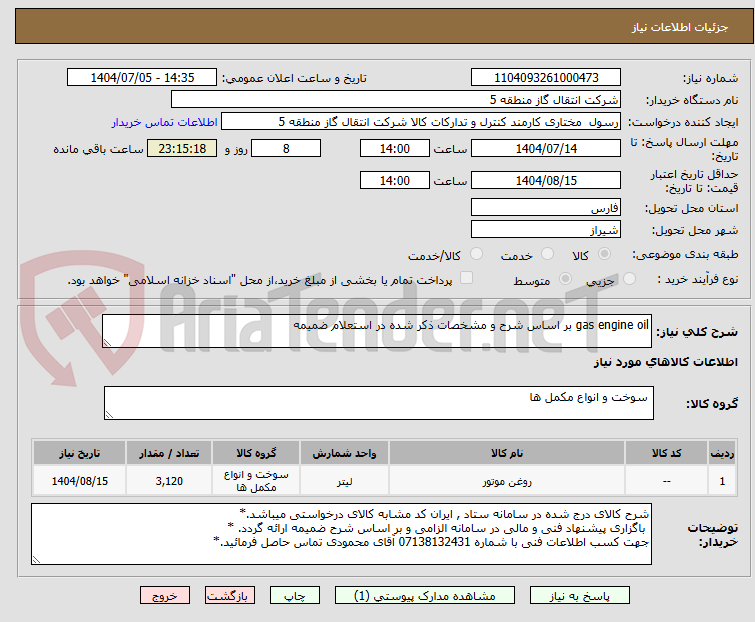Click the 'ردیف' column header
Screen dimensions: 755x622
[722, 453]
